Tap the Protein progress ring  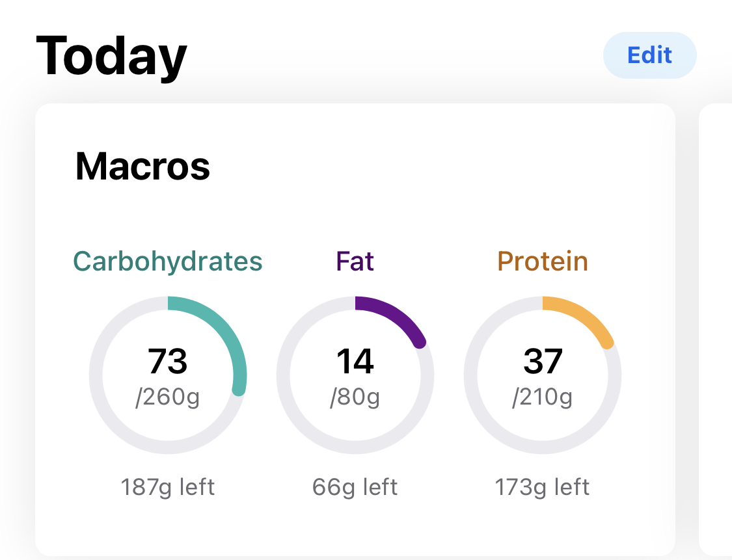point(543,375)
